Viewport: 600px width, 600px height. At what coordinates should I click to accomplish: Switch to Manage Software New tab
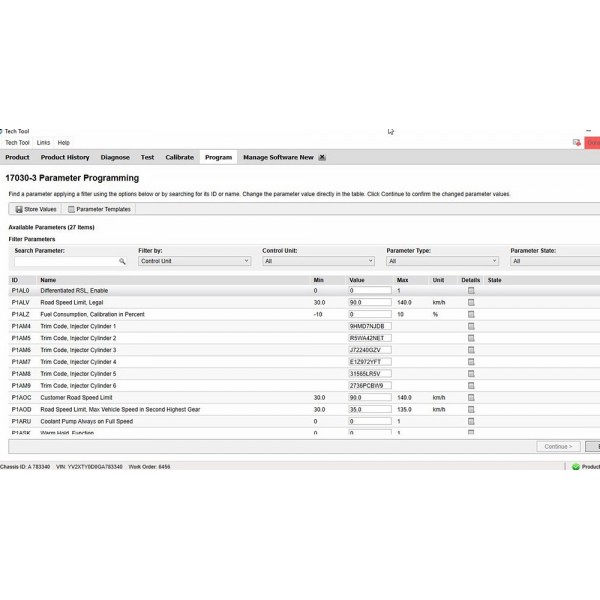pos(278,157)
